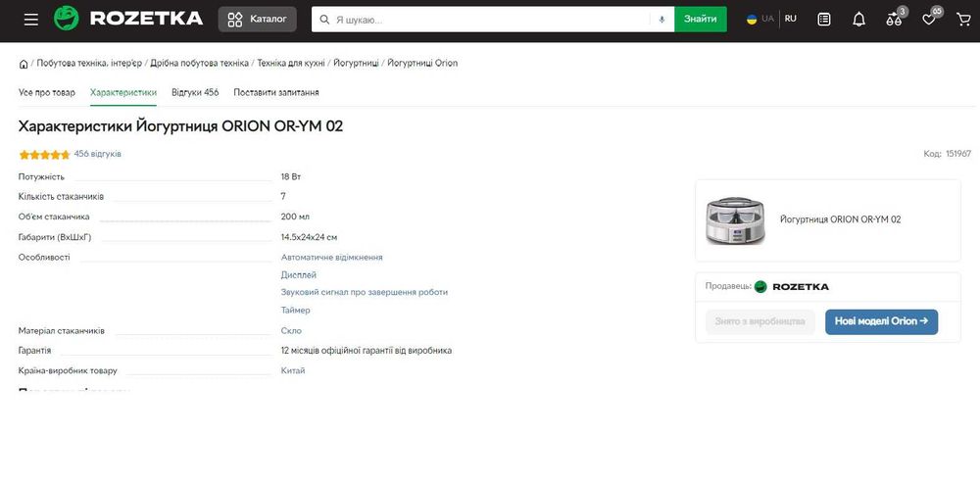Switch to 'Усе про товар' tab
Screen dimensions: 980x484
(47, 92)
